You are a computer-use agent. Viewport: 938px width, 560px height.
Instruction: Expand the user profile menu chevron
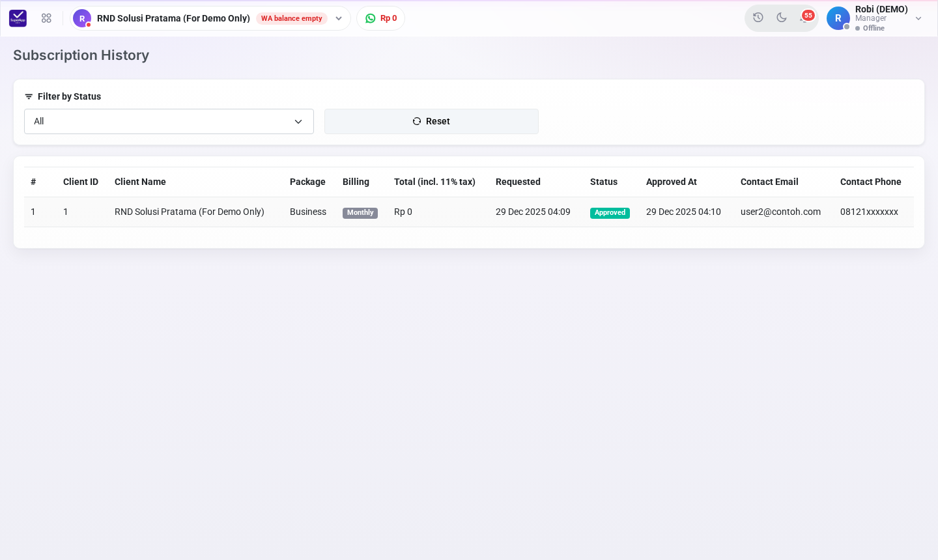[918, 18]
